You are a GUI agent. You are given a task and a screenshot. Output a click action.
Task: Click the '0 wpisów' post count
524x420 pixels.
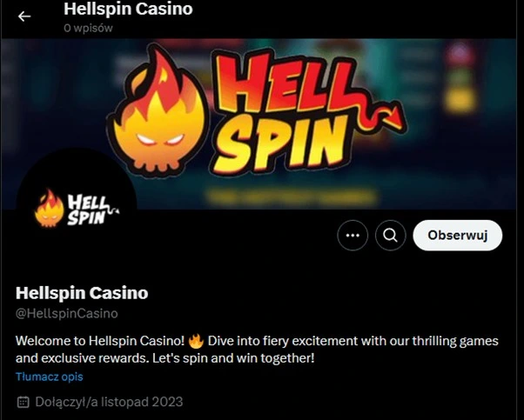(x=88, y=28)
